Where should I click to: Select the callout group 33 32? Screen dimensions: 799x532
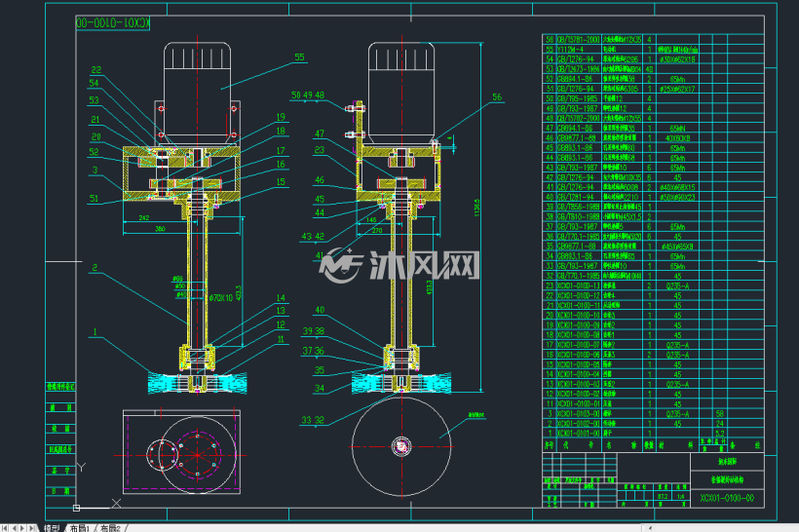313,420
